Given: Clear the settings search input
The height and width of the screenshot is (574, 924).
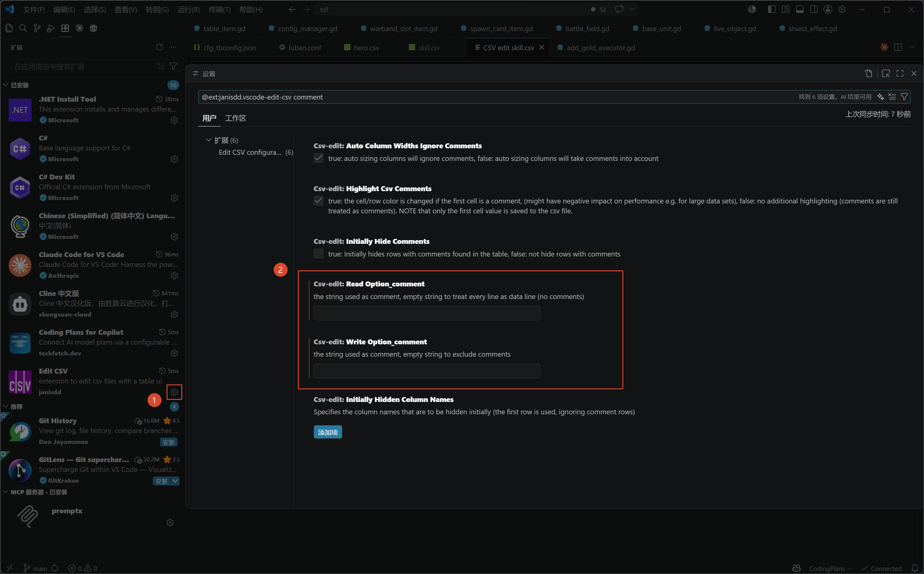Looking at the screenshot, I should coord(892,97).
